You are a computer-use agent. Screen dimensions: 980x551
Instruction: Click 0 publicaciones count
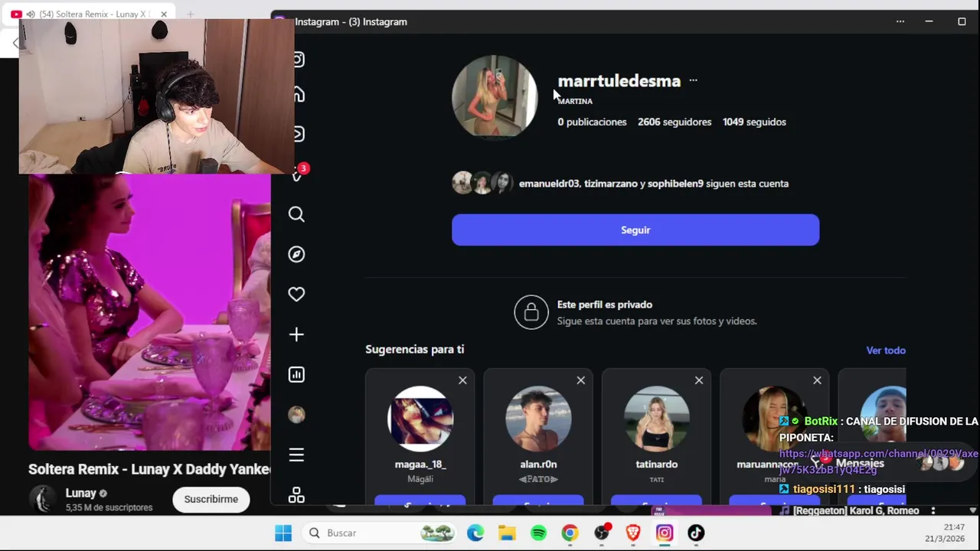[592, 122]
